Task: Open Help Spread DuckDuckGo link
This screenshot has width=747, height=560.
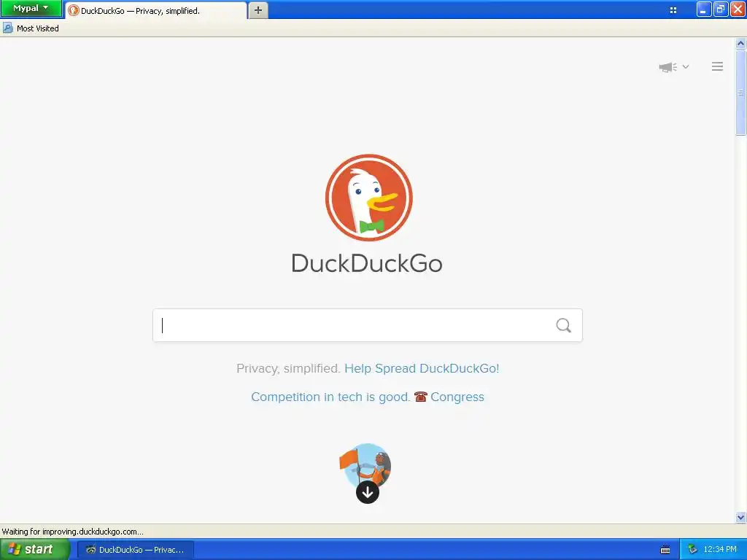Action: tap(422, 368)
